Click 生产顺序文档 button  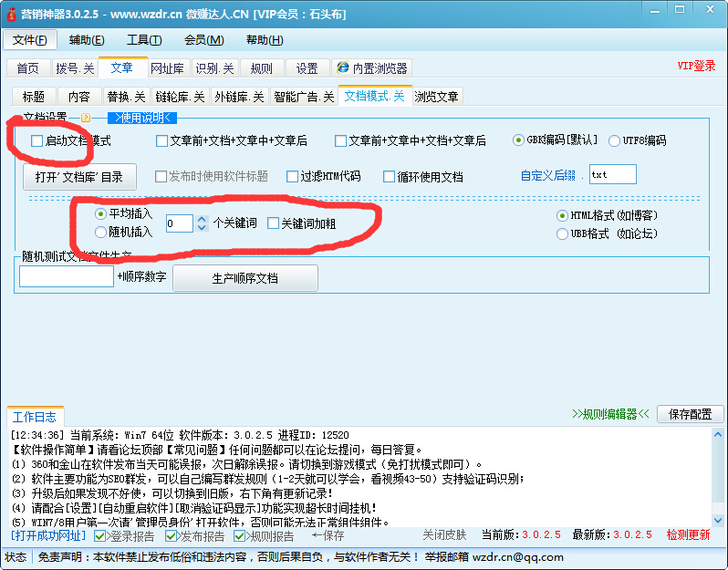[245, 278]
